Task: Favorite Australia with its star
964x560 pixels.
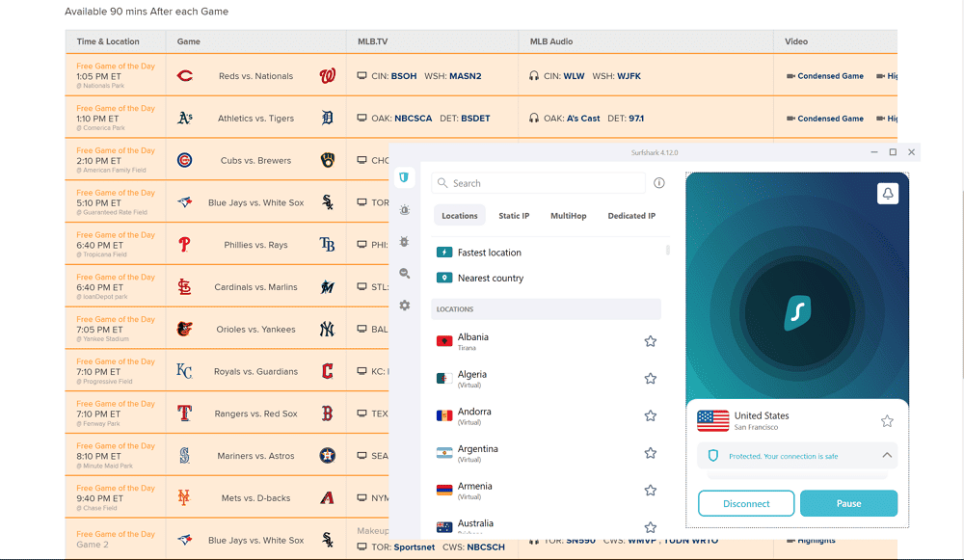Action: [651, 527]
